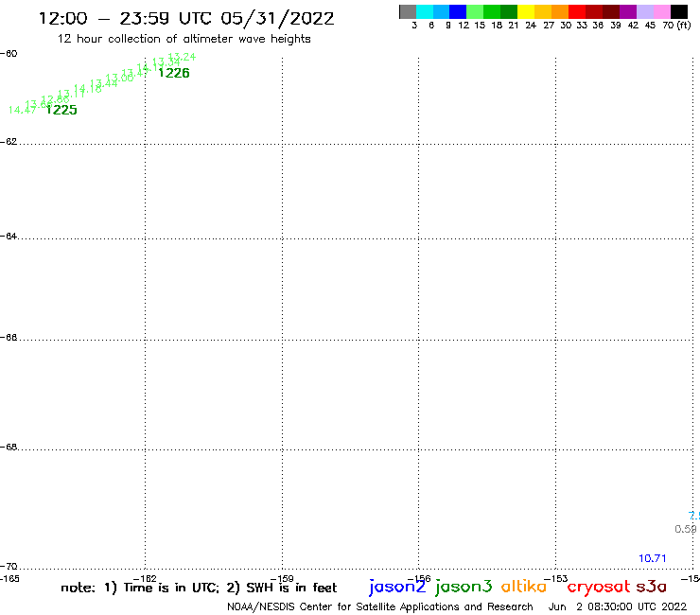Screen dimensions: 700x615
Task: Click the pure blue swatch in the legend
Action: pos(458,11)
